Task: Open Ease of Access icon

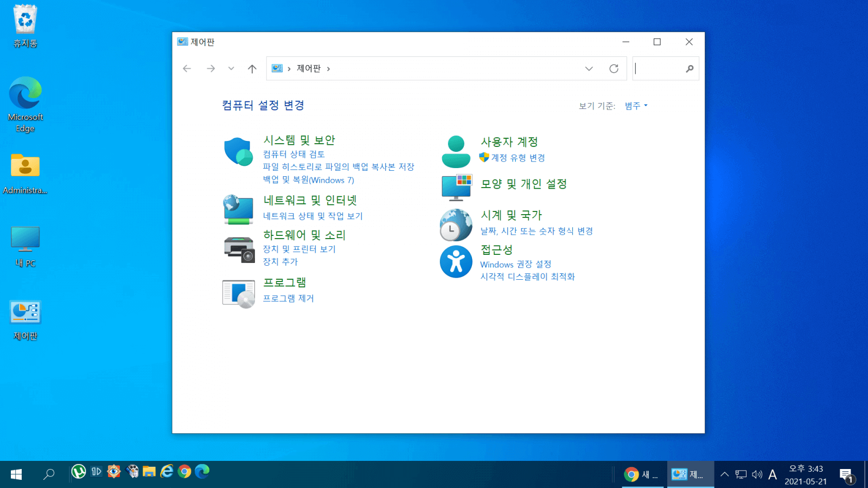Action: (456, 262)
